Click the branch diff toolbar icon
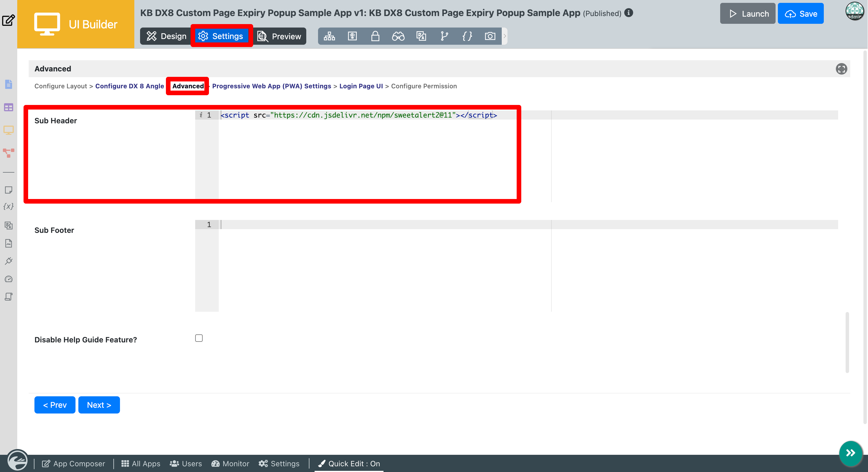Image resolution: width=868 pixels, height=472 pixels. 444,36
